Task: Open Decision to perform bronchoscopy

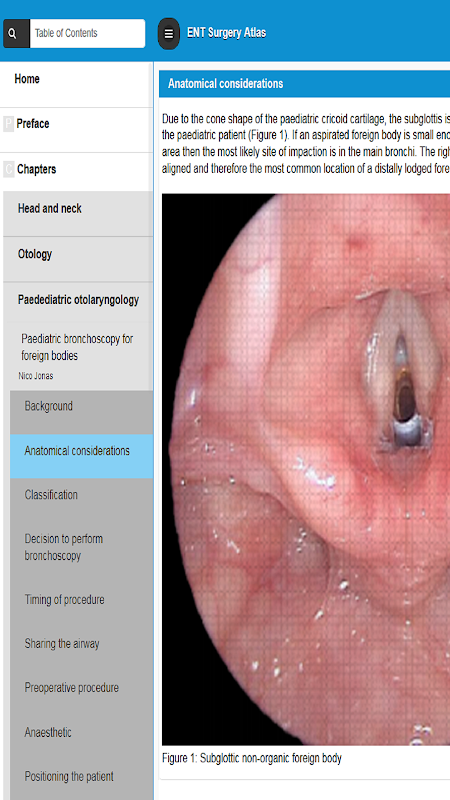Action: tap(82, 547)
